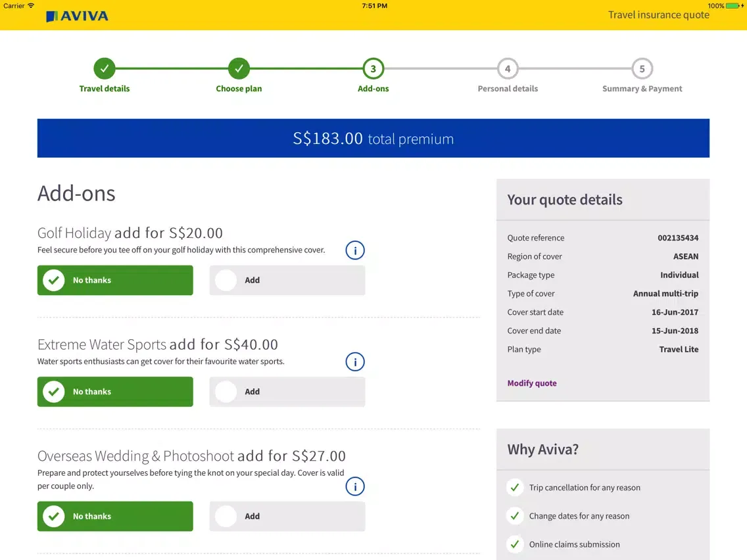Image resolution: width=747 pixels, height=560 pixels.
Task: Tap checkmark beside Change dates for any reason
Action: pos(514,516)
